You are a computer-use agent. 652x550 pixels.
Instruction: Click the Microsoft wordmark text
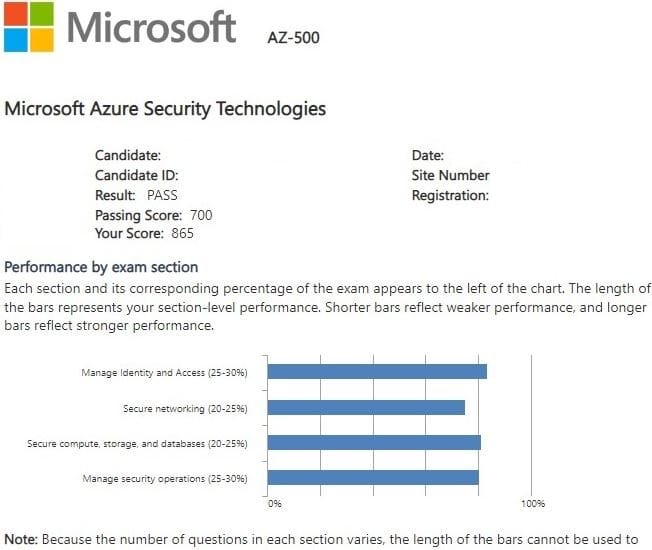pos(150,27)
